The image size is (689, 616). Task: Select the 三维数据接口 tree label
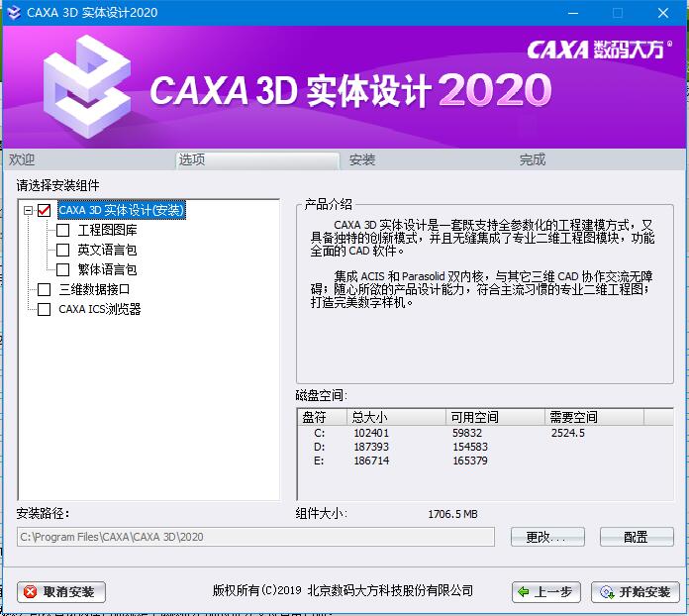pyautogui.click(x=94, y=289)
